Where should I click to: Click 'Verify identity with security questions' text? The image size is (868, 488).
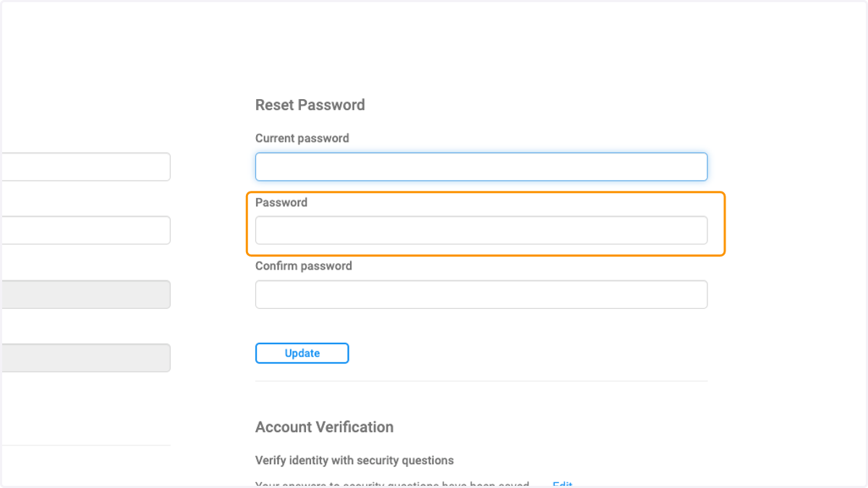[354, 461]
